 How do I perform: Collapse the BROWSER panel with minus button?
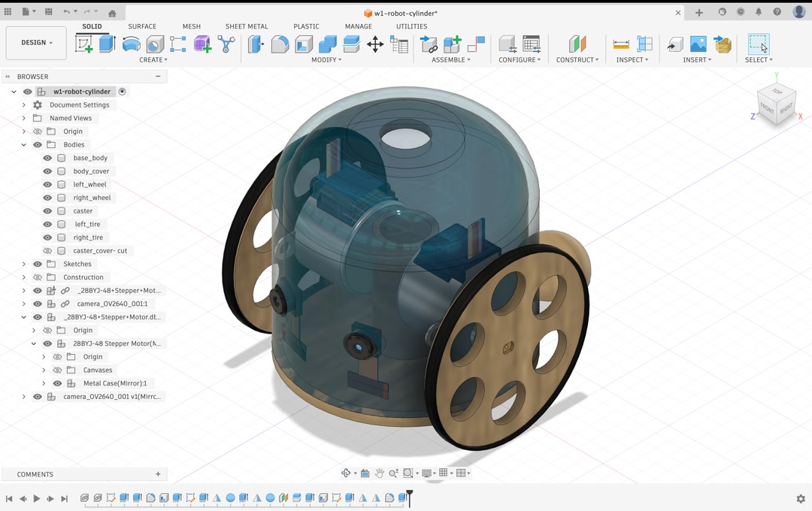[158, 77]
